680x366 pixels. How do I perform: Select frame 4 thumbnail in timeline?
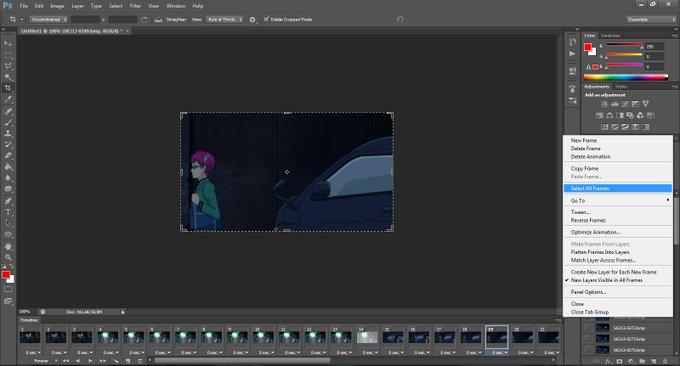coord(108,337)
